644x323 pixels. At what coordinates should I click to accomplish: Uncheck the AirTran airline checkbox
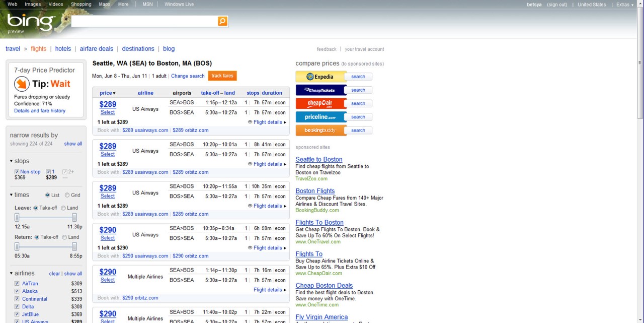(x=17, y=284)
